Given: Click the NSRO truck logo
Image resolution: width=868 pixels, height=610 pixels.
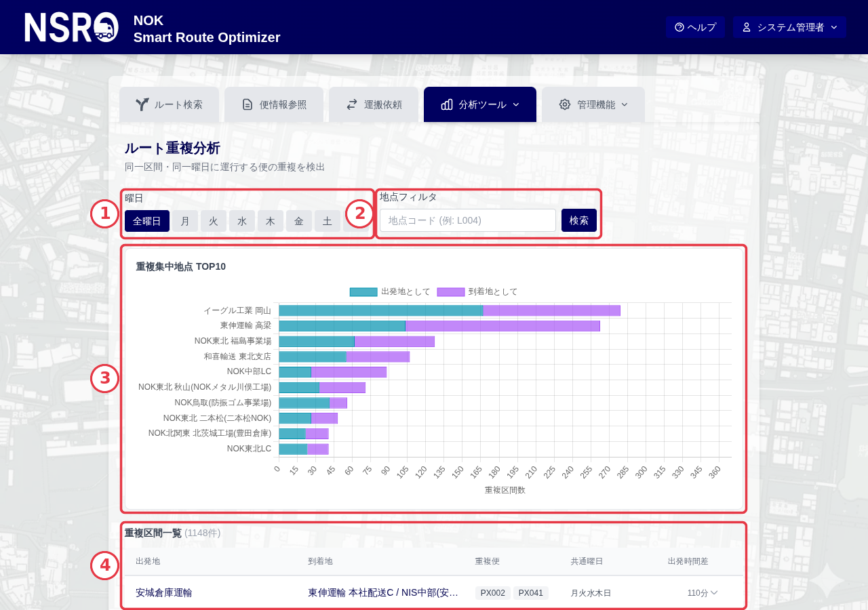Looking at the screenshot, I should [71, 27].
